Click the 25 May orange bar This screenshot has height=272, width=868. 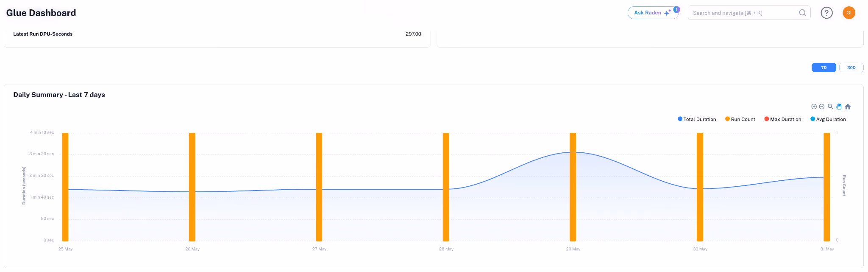coord(65,187)
